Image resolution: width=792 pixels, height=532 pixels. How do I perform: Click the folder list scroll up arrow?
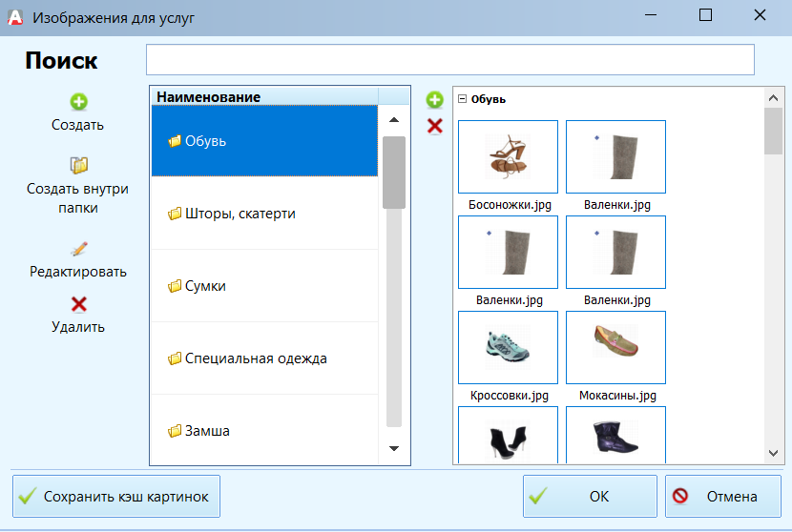coord(394,120)
